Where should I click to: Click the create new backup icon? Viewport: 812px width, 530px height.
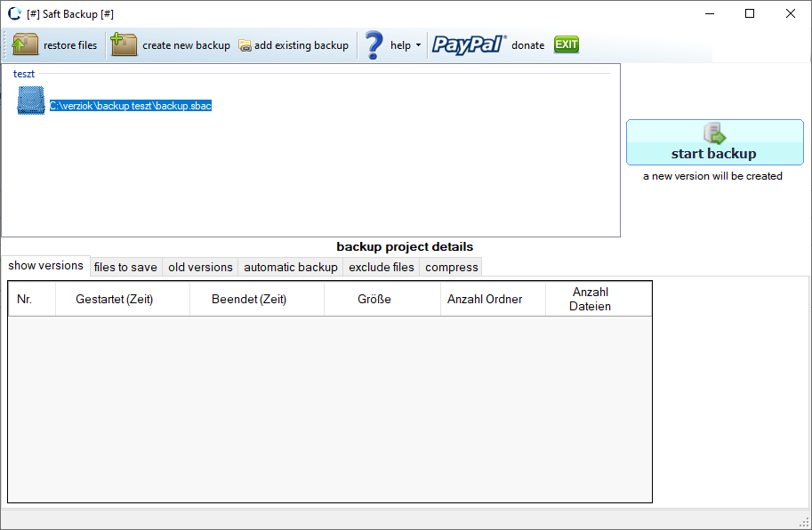(124, 44)
